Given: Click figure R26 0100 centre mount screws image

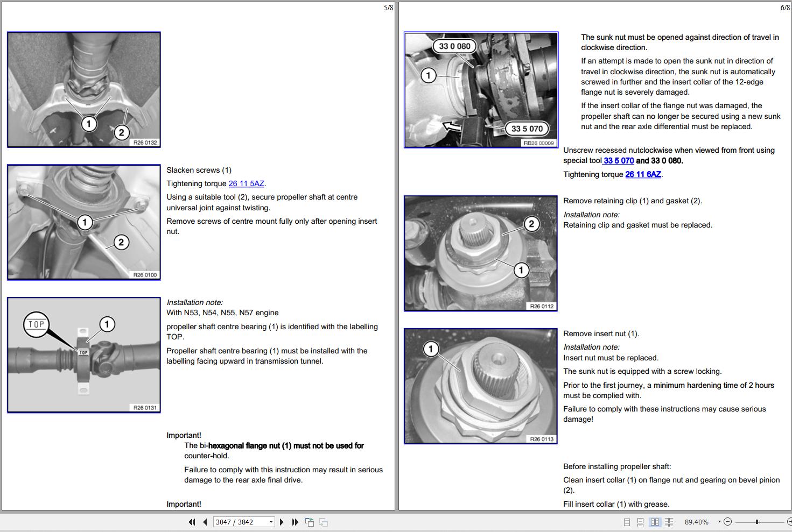Looking at the screenshot, I should (84, 222).
